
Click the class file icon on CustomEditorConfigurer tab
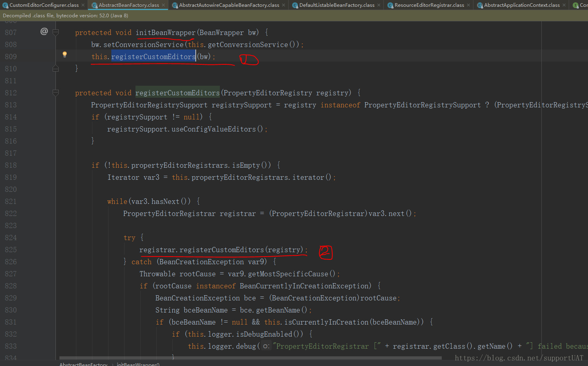tap(6, 5)
